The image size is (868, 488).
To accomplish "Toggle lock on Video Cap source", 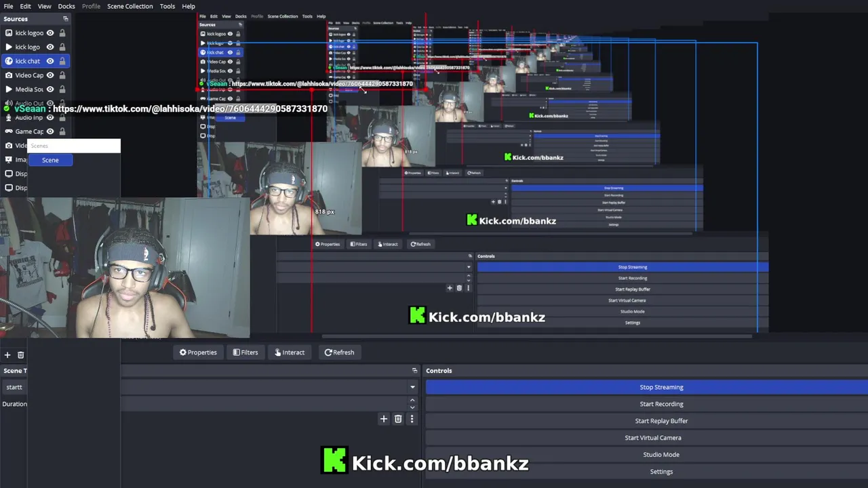I will (62, 75).
